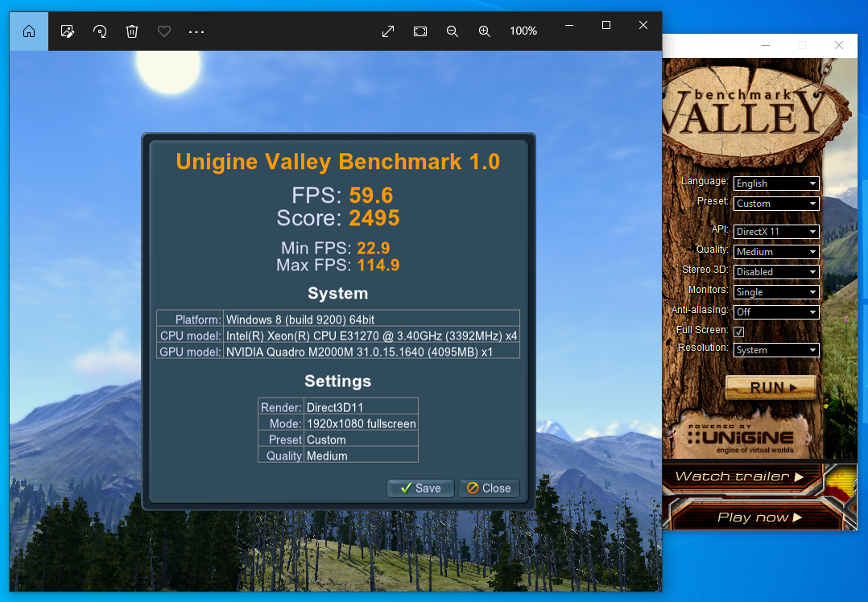This screenshot has height=602, width=868.
Task: Click the FPS value 59.6
Action: pos(371,196)
